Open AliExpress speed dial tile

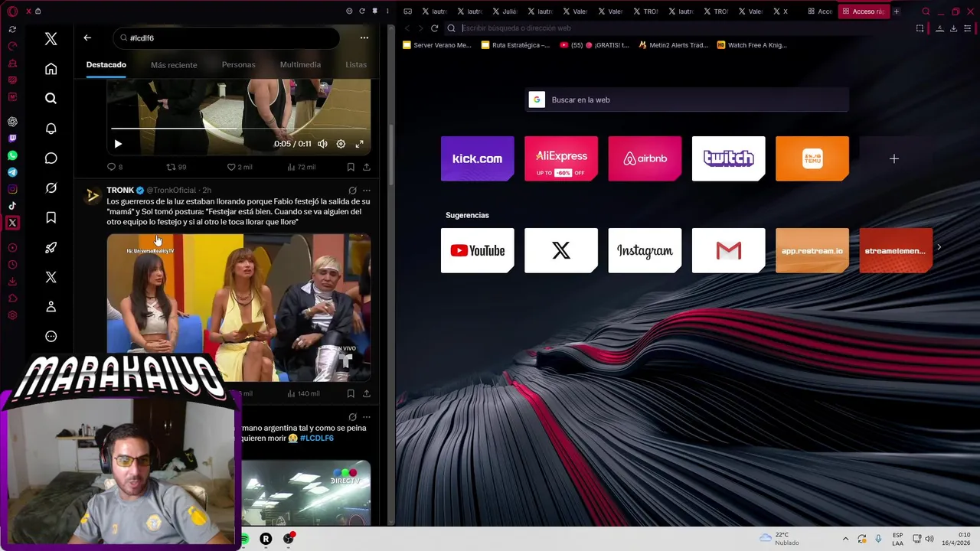tap(560, 158)
